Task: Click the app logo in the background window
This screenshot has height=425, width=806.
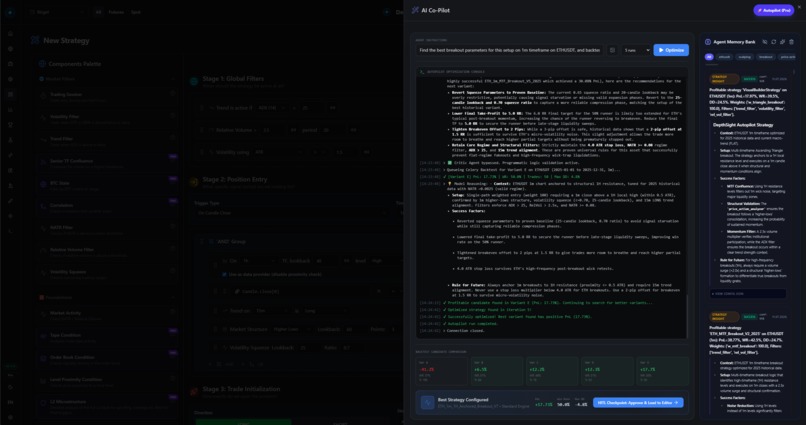Action: point(10,12)
